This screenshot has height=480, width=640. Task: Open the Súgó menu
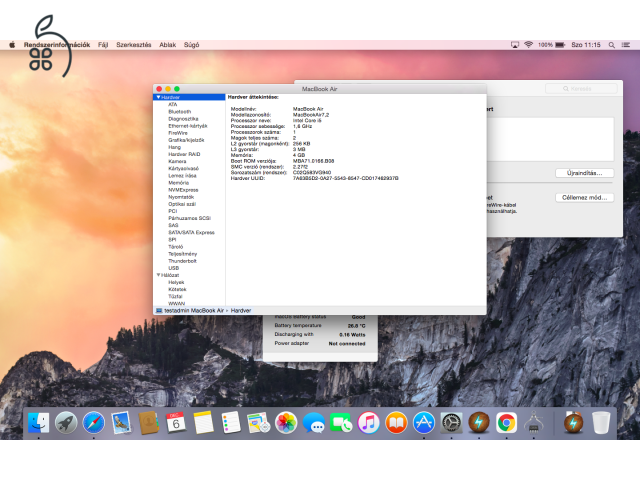click(191, 45)
